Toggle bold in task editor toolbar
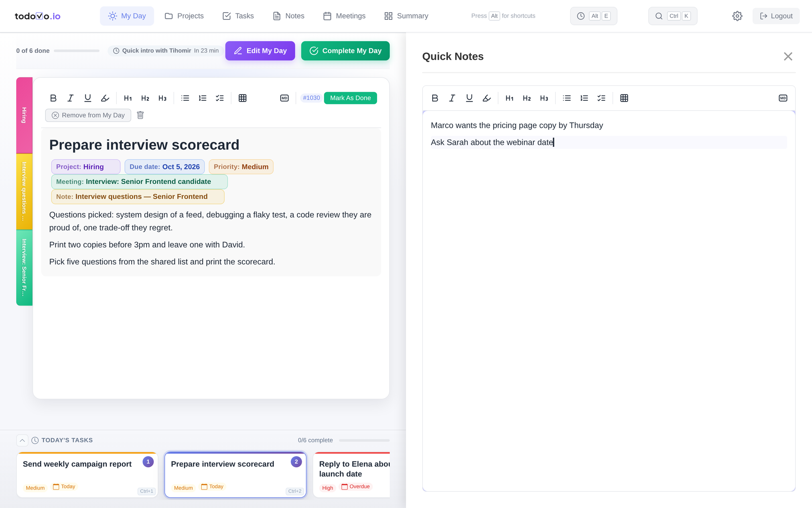 click(53, 98)
